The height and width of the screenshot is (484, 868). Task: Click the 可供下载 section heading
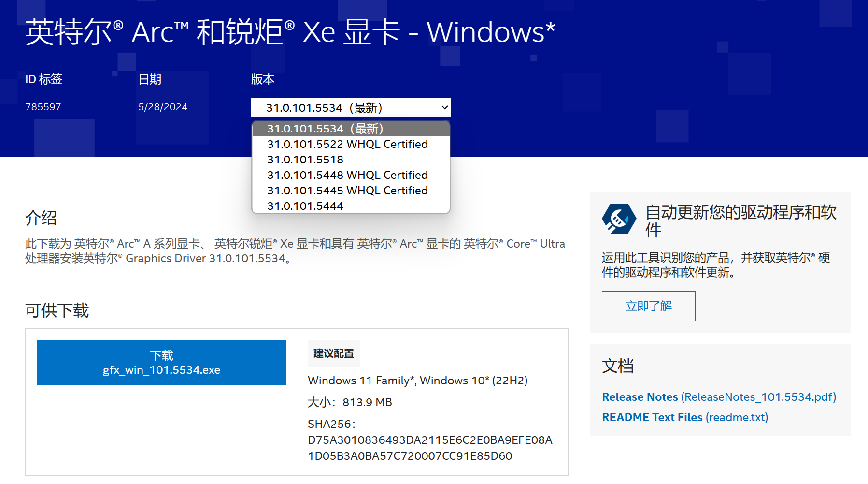(57, 310)
